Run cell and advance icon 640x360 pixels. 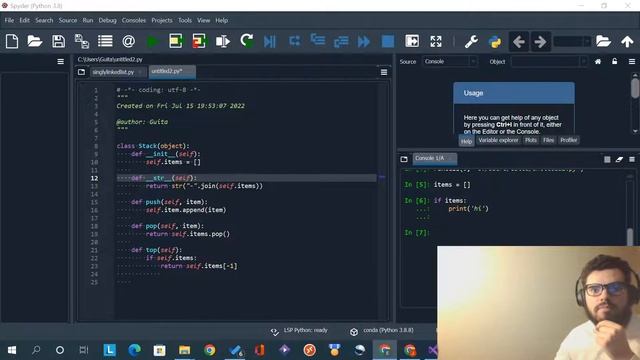coord(199,41)
